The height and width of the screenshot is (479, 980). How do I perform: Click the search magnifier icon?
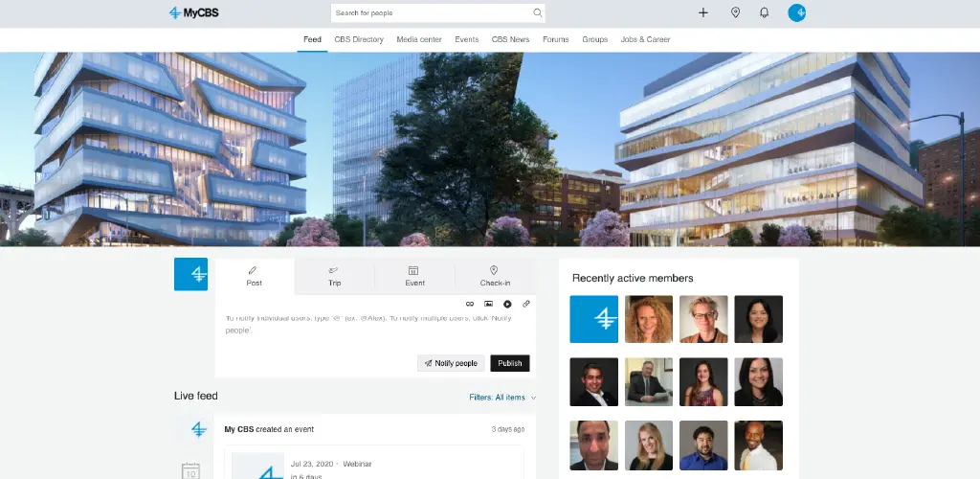(x=538, y=12)
